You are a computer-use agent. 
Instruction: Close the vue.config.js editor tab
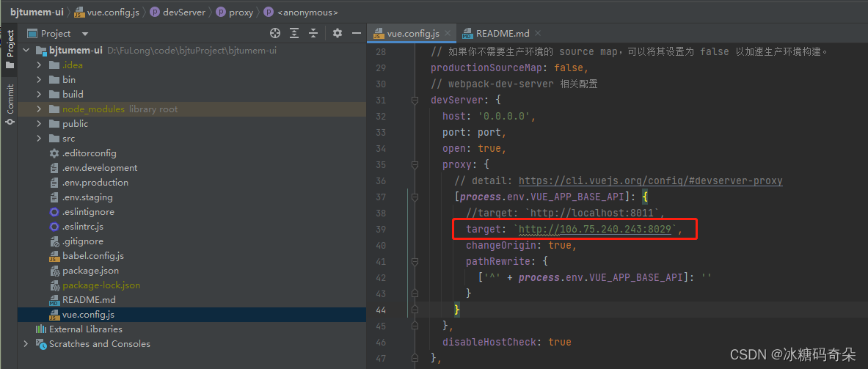coord(448,33)
